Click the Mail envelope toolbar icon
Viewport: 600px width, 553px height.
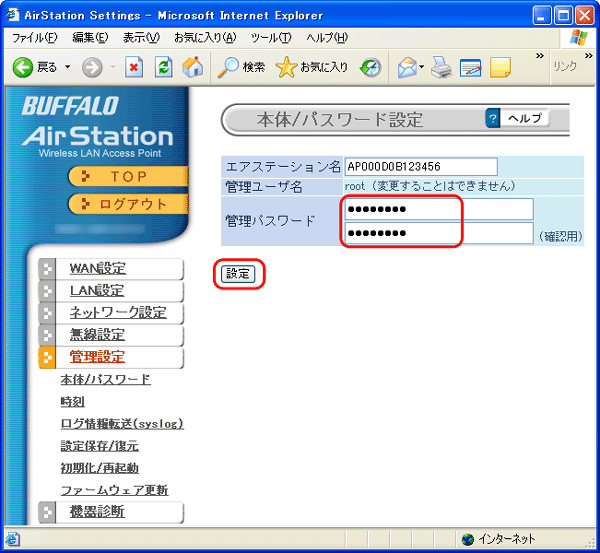pos(406,67)
